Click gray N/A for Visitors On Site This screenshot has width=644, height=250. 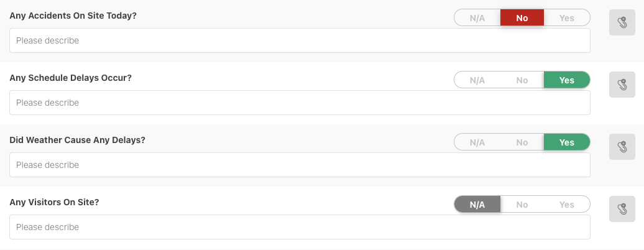477,205
